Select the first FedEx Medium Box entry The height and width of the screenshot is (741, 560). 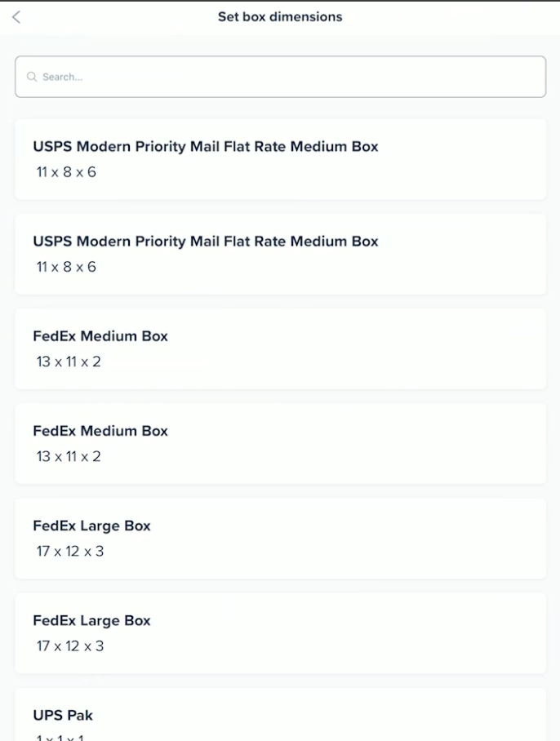point(100,336)
